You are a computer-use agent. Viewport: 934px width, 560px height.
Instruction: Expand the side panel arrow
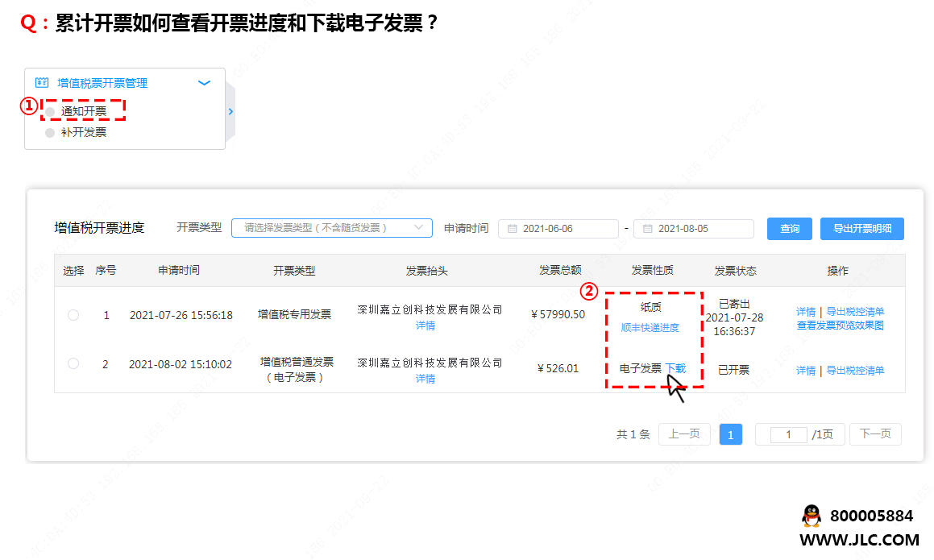tap(230, 112)
